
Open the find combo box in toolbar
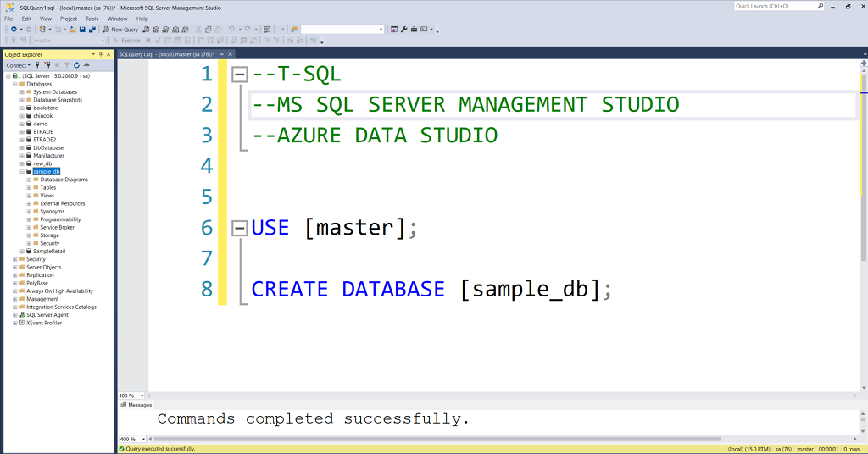point(342,30)
